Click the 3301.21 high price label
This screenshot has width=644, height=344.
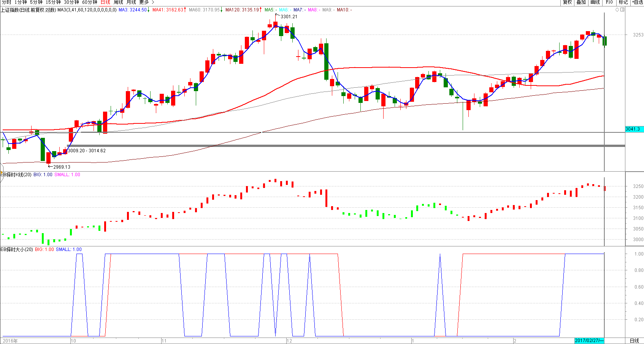(x=289, y=17)
